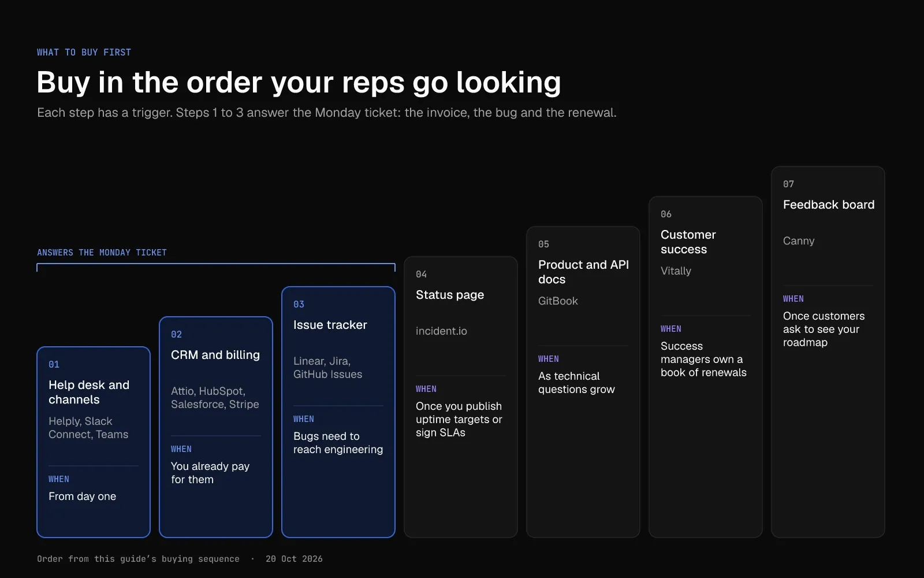
Task: Click the "Vitally" tool name
Action: tap(676, 271)
